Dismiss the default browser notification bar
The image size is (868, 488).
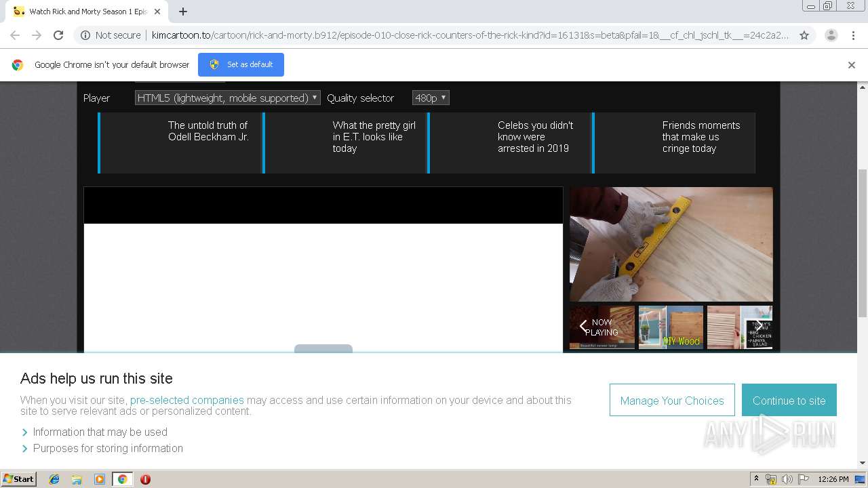852,65
